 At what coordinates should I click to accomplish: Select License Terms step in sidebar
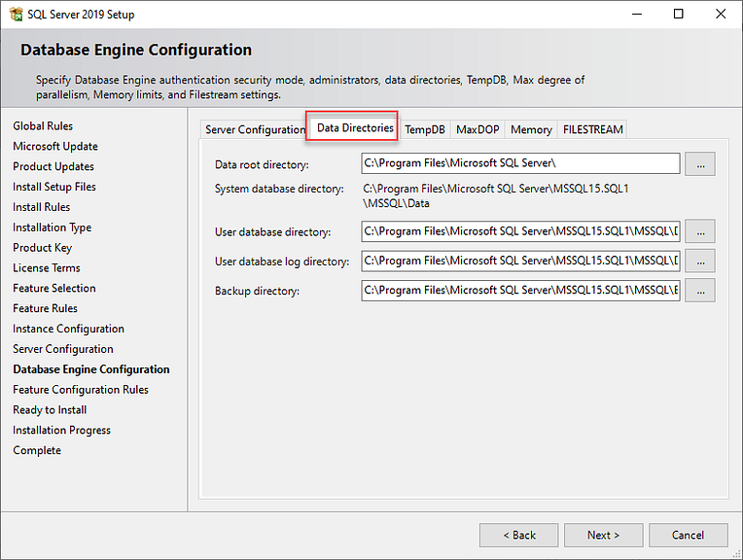(47, 268)
